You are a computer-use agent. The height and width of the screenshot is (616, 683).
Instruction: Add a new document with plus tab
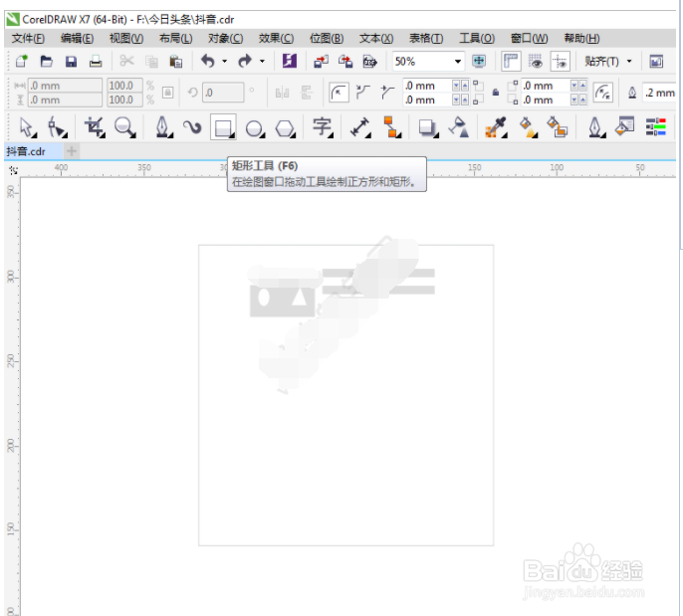(72, 151)
